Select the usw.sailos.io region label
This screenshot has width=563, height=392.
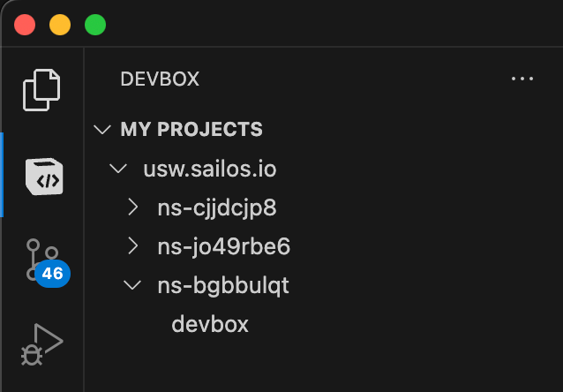pyautogui.click(x=210, y=169)
